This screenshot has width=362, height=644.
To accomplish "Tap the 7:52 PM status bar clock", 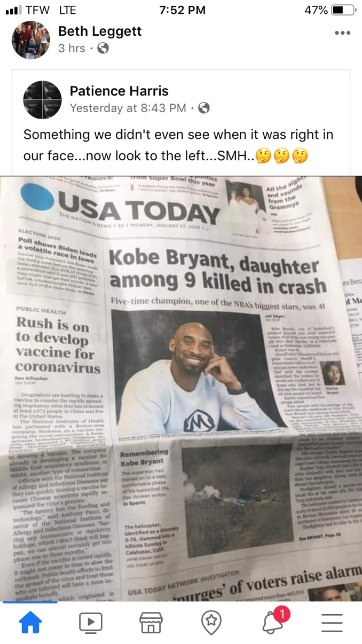I will (182, 10).
